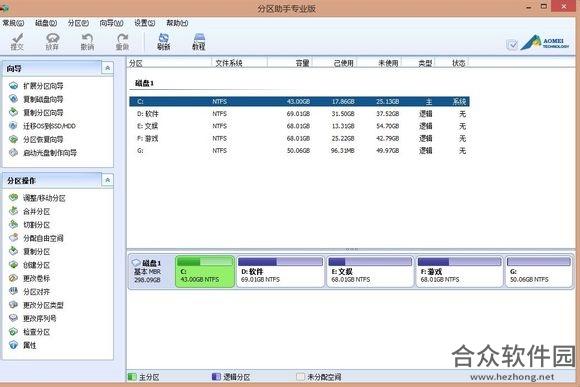Sort by the 已使用 column header
580x387 pixels.
click(x=335, y=63)
